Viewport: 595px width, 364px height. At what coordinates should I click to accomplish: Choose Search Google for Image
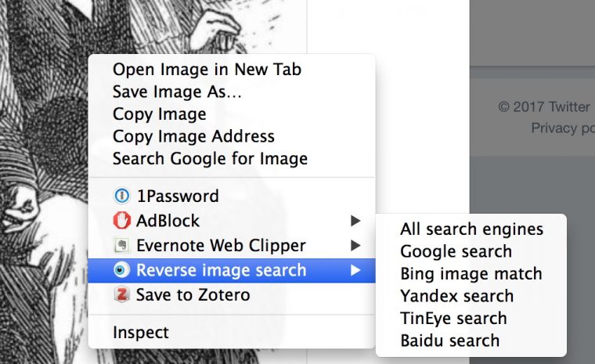coord(210,159)
